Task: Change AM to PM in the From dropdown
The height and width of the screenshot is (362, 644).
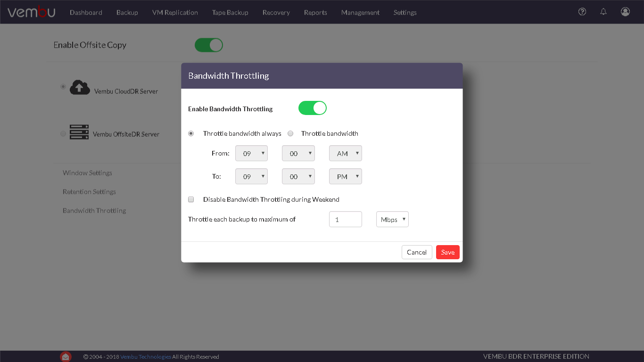Action: tap(345, 153)
